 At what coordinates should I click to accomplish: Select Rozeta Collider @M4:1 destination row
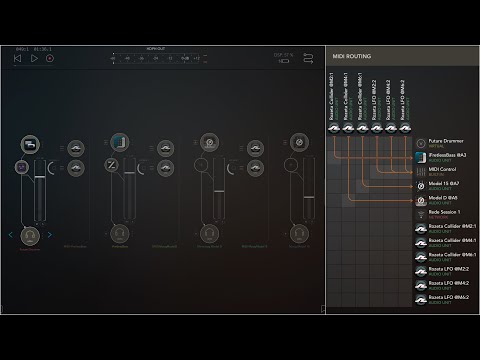click(446, 243)
